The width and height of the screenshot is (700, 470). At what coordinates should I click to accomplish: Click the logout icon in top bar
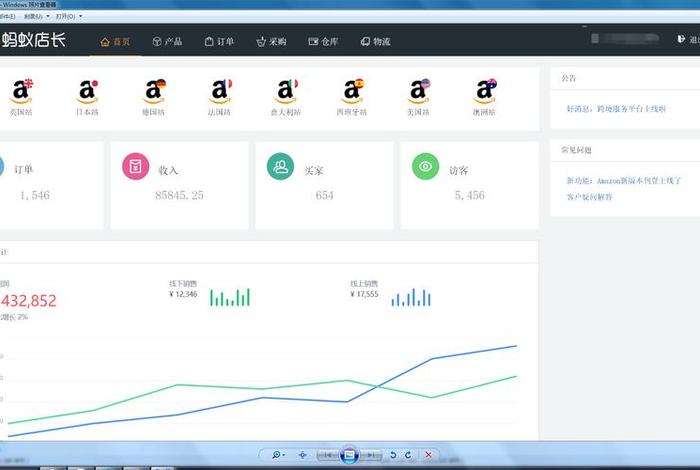[x=681, y=39]
